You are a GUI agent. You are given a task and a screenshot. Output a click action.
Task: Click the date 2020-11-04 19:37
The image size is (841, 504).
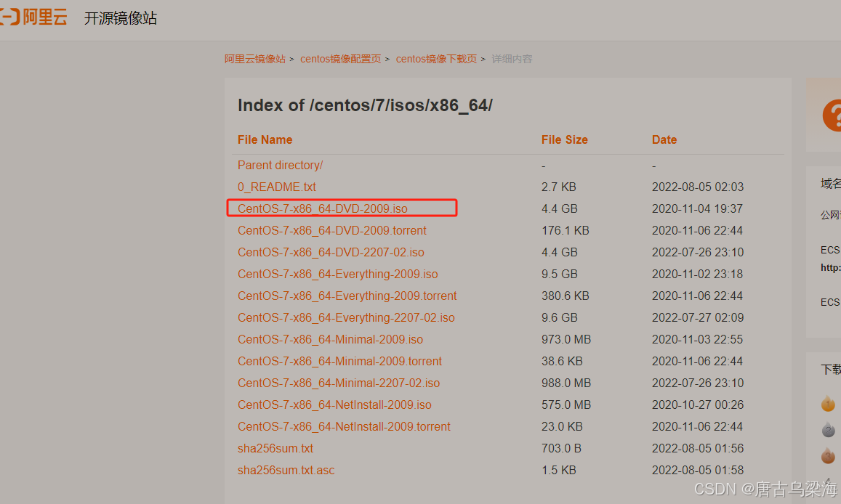point(697,209)
